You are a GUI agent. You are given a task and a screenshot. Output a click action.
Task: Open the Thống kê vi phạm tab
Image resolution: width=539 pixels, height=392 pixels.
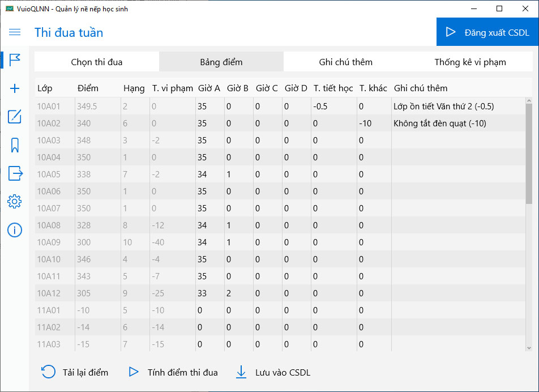(470, 62)
